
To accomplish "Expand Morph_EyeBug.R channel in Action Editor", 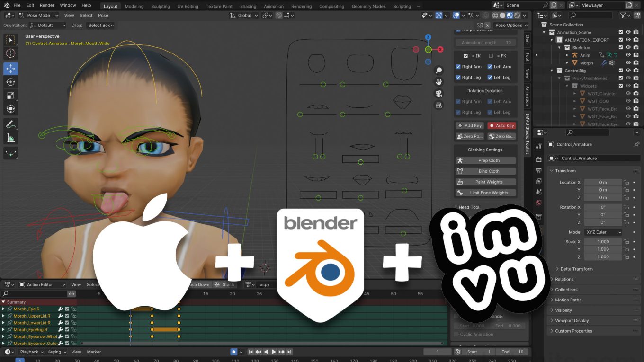I will coord(3,329).
